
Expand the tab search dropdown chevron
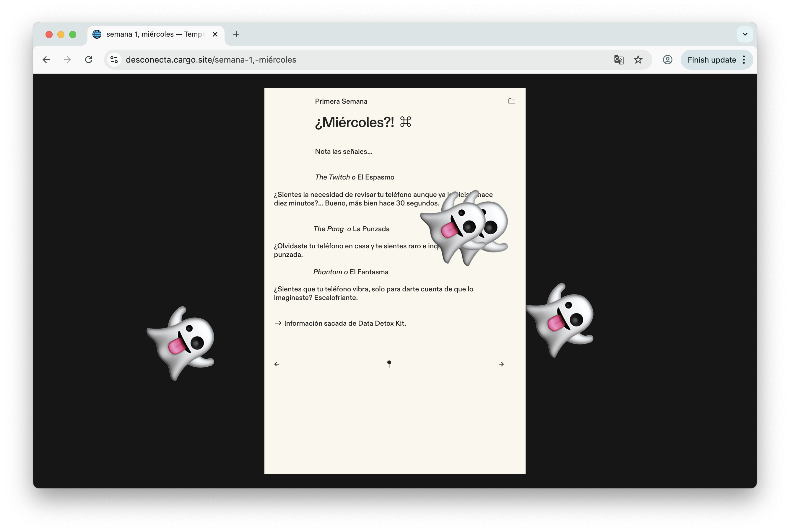pos(745,34)
